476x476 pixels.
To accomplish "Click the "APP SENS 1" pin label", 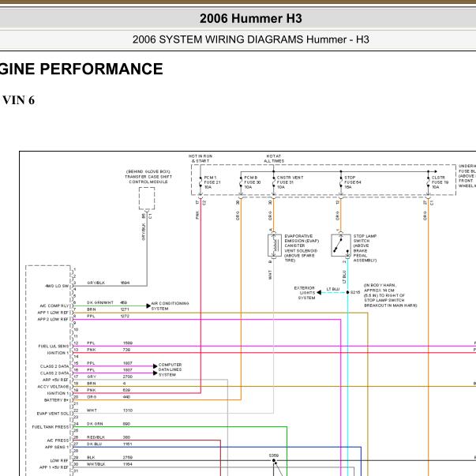I will [57, 447].
